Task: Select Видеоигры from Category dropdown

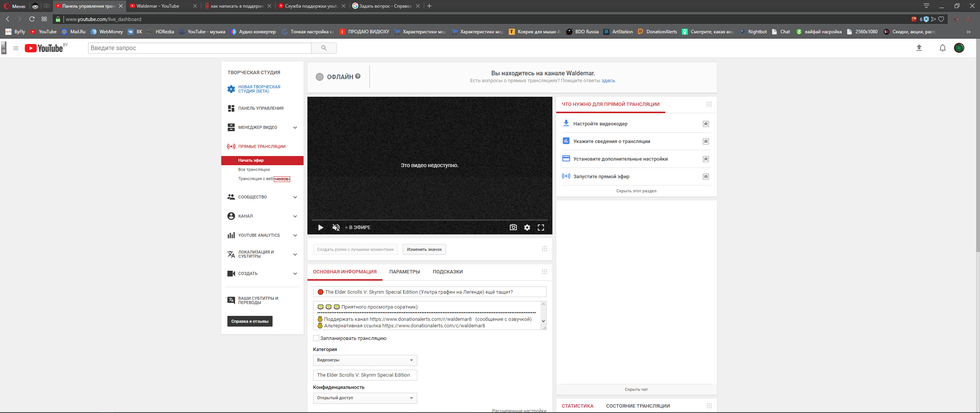Action: point(364,359)
